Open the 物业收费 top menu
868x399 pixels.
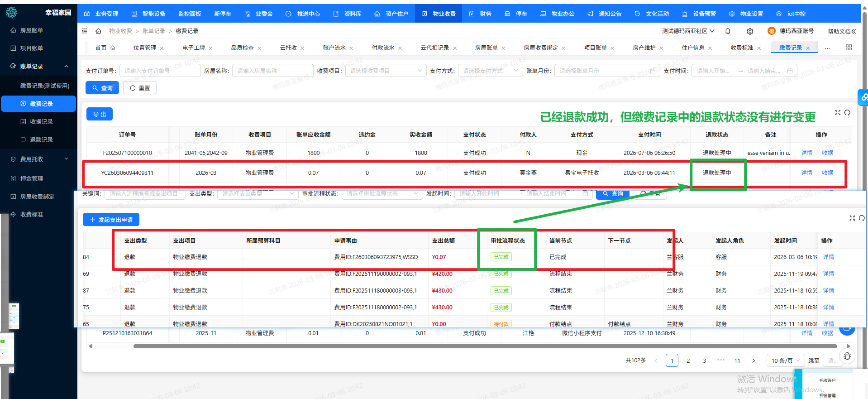point(439,14)
